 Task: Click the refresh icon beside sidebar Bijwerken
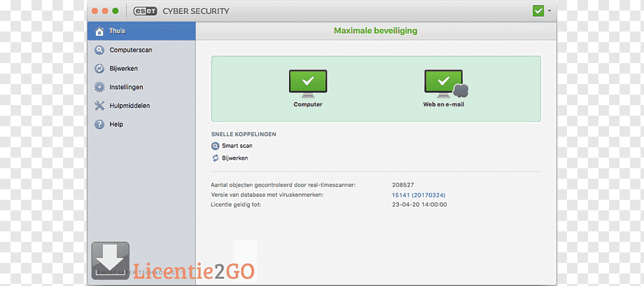(99, 69)
